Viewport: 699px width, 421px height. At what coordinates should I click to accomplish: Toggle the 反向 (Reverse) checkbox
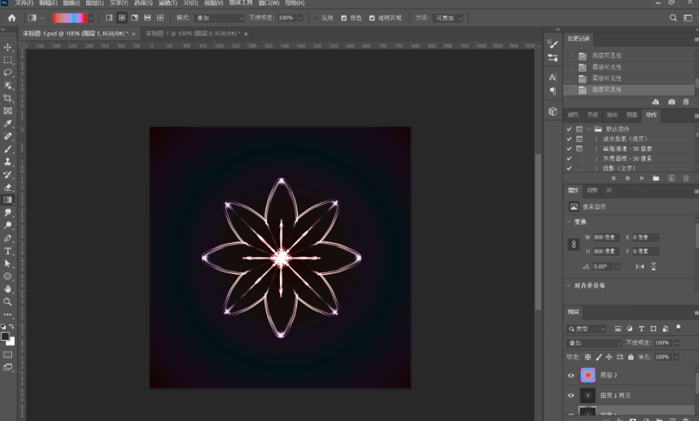316,18
